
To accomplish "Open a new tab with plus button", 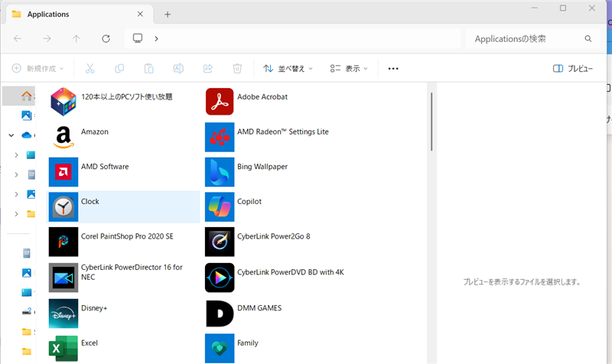I will click(168, 15).
